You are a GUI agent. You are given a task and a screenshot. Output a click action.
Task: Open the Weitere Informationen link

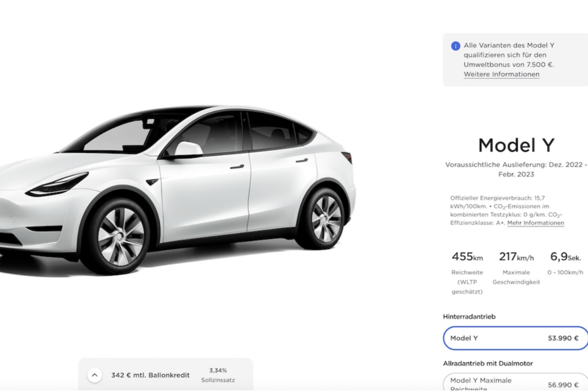[x=501, y=74]
